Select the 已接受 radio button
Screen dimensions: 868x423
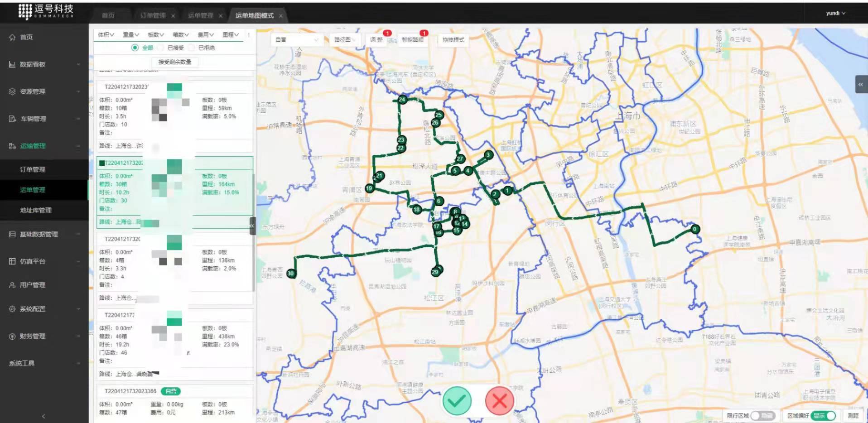click(x=160, y=48)
